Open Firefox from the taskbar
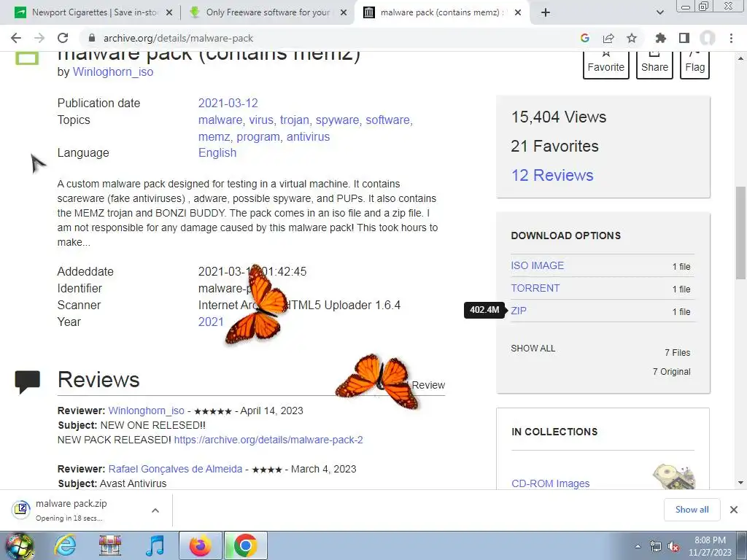Screen dimensions: 747x560 (201, 545)
